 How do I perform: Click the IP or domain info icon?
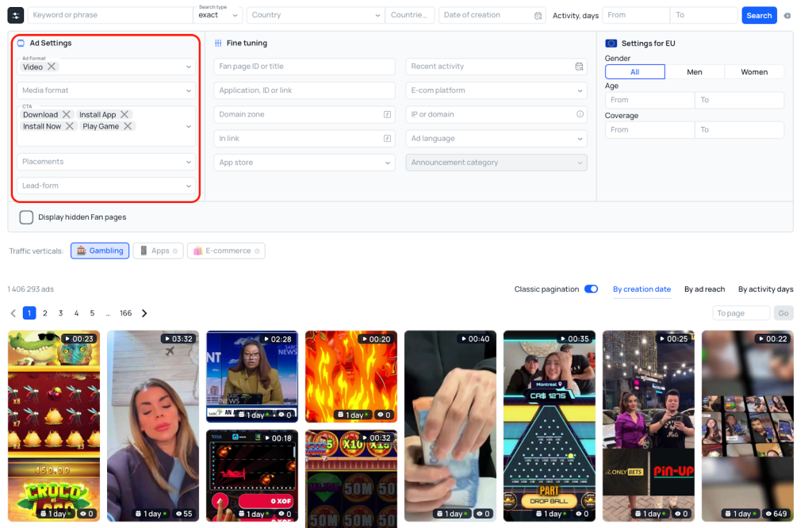pos(579,114)
